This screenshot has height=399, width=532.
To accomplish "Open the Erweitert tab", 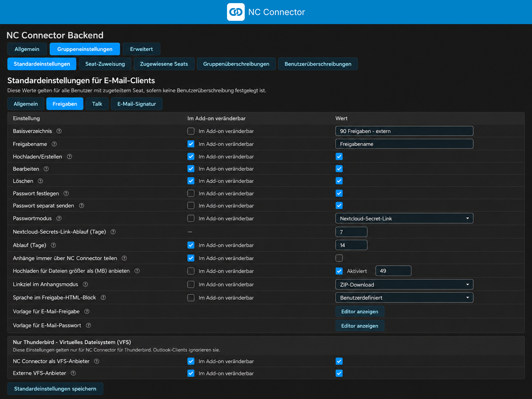I will pos(141,49).
